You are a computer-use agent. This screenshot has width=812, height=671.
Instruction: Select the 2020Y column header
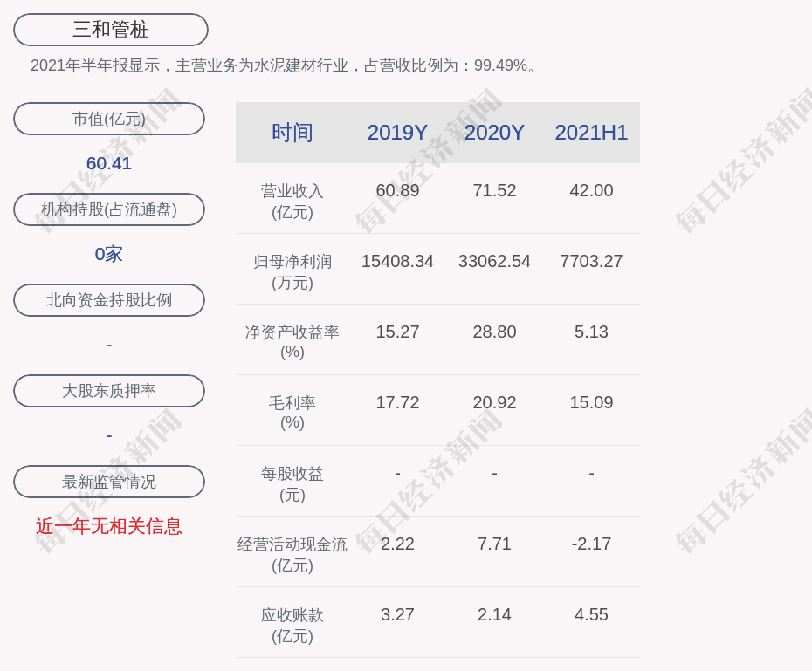tap(494, 133)
